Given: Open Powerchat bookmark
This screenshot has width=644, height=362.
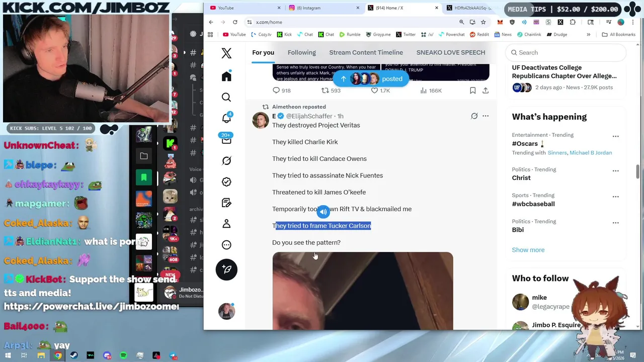Looking at the screenshot, I should pos(451,35).
